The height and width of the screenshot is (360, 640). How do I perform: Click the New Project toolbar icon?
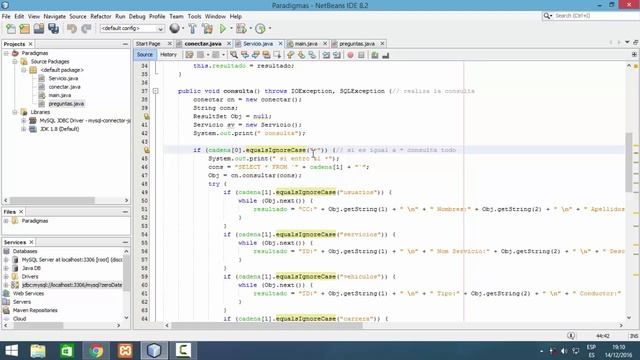tap(24, 29)
